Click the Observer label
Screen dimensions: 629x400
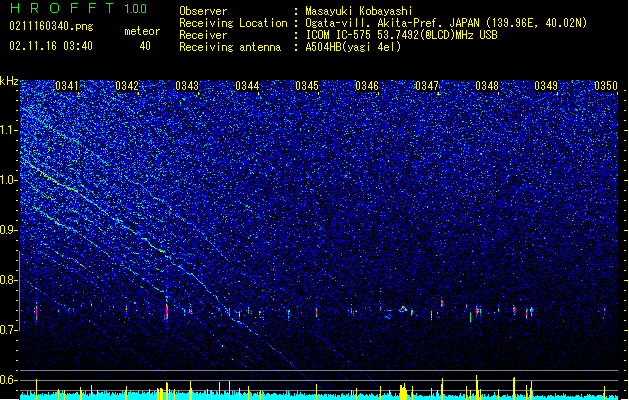203,11
